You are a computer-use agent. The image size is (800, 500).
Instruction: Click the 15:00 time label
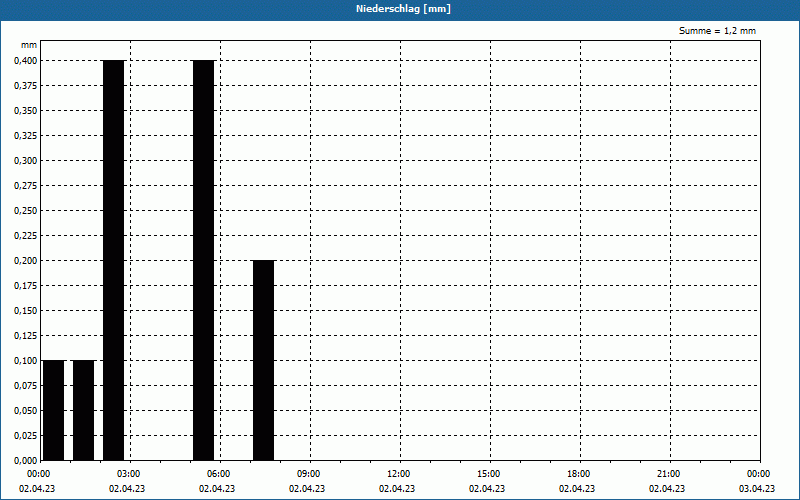tap(489, 474)
